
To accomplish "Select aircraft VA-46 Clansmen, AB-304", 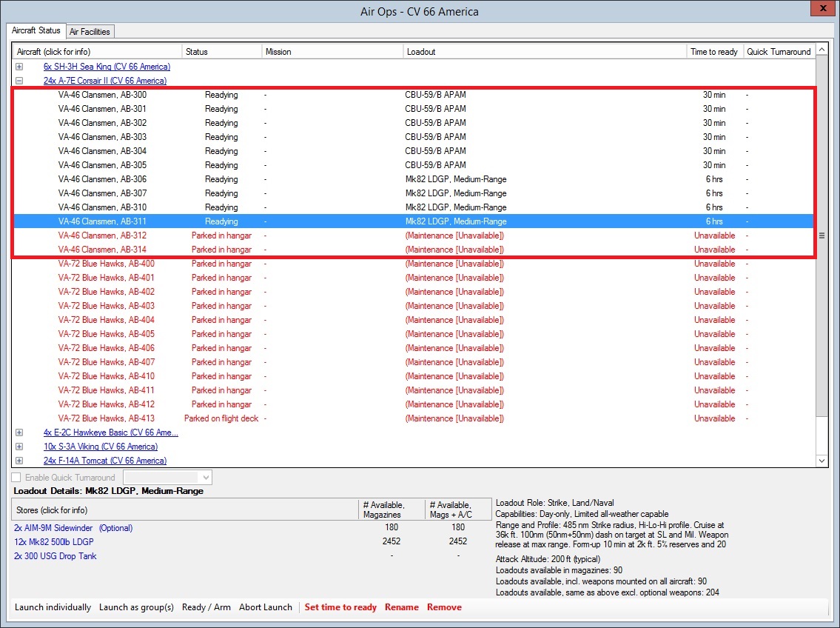I will [x=413, y=151].
